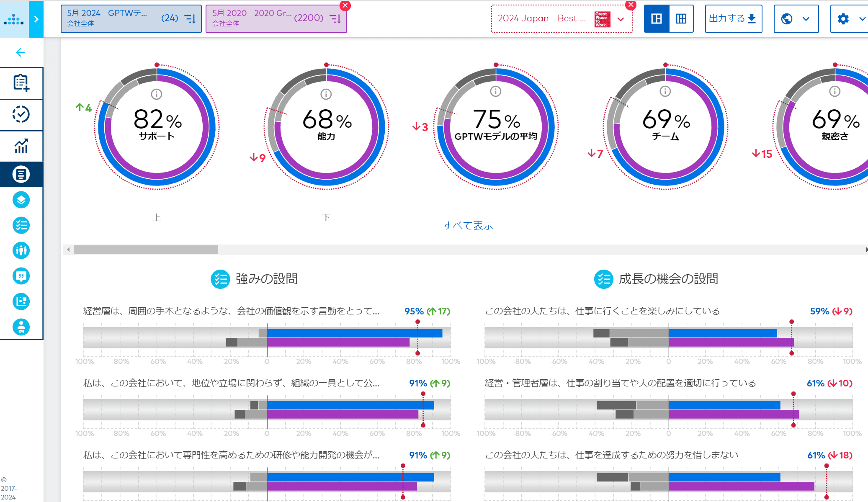Open the bar chart trend icon in sidebar
Viewport: 868px width, 502px height.
[21, 146]
